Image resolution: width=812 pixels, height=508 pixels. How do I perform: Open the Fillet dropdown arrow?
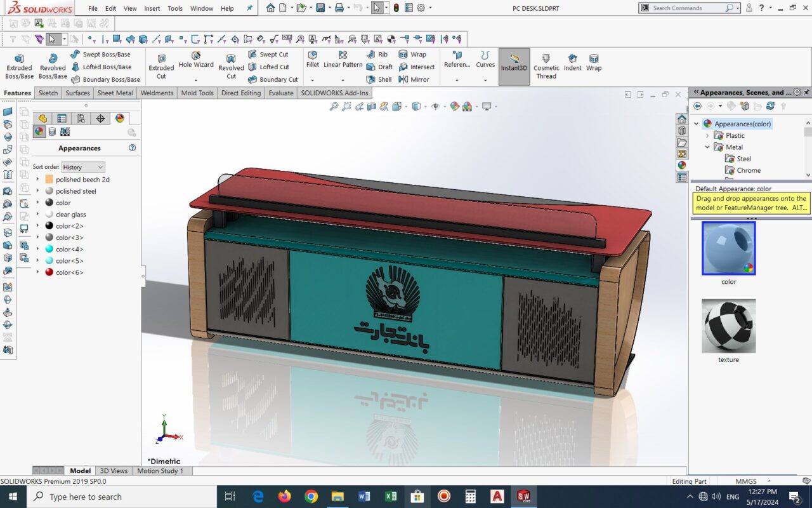pos(312,80)
